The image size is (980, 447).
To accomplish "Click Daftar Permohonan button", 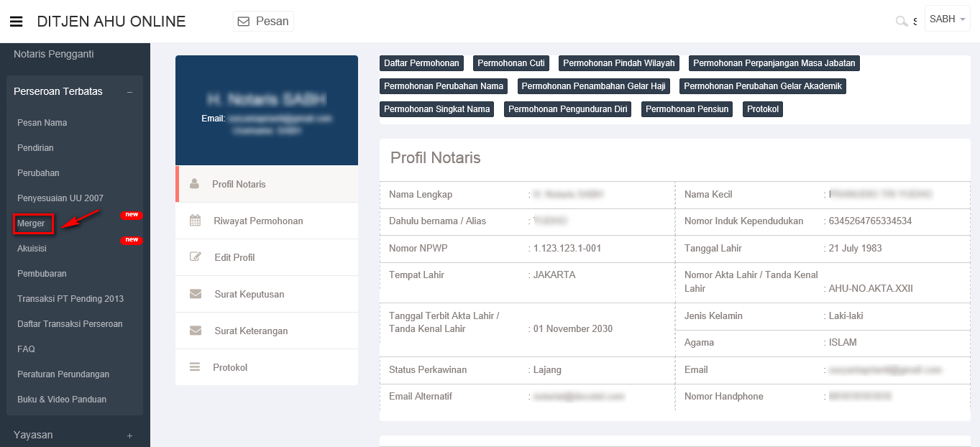I will 421,63.
